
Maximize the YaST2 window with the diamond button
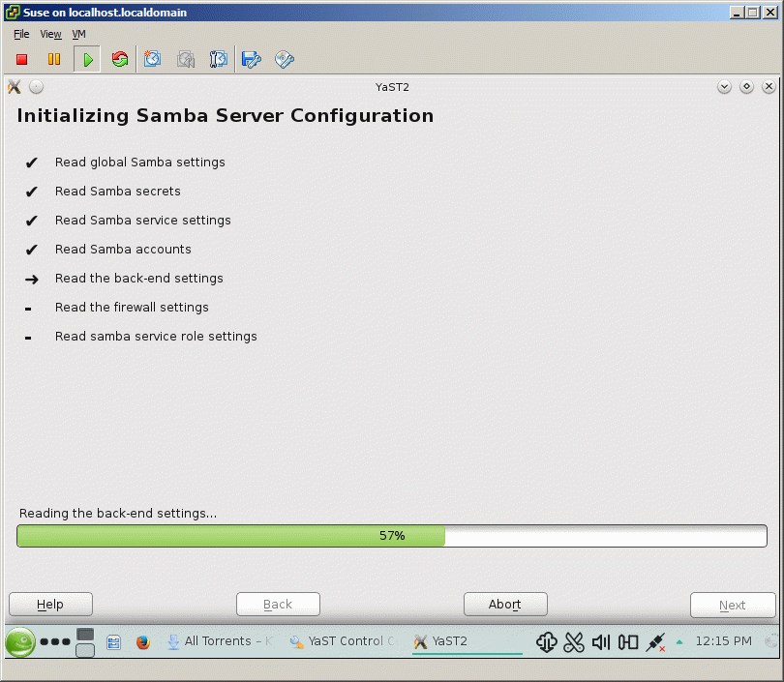[x=746, y=87]
